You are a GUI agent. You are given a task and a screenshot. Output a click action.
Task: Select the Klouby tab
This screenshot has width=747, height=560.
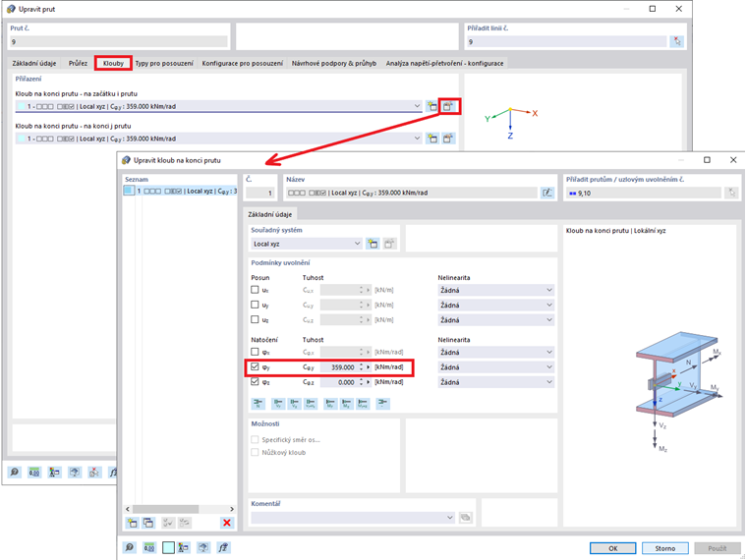click(113, 63)
